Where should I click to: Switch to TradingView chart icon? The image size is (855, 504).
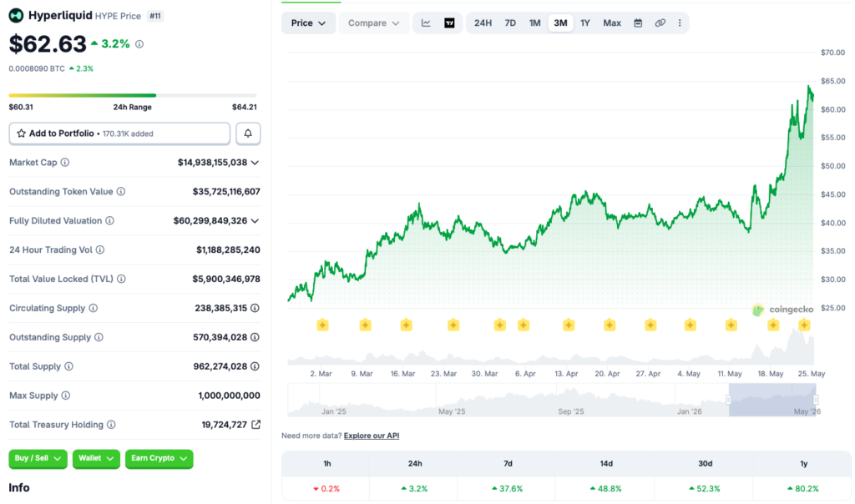click(x=449, y=23)
